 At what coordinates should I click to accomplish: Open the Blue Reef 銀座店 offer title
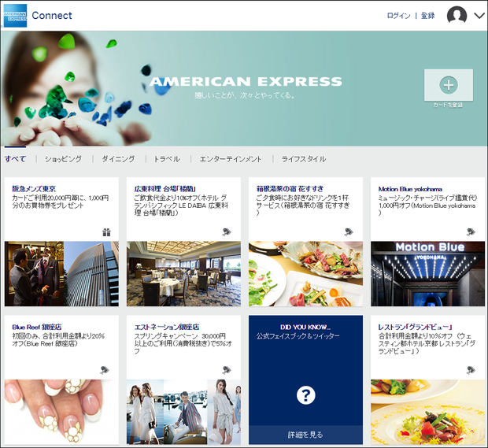[37, 327]
